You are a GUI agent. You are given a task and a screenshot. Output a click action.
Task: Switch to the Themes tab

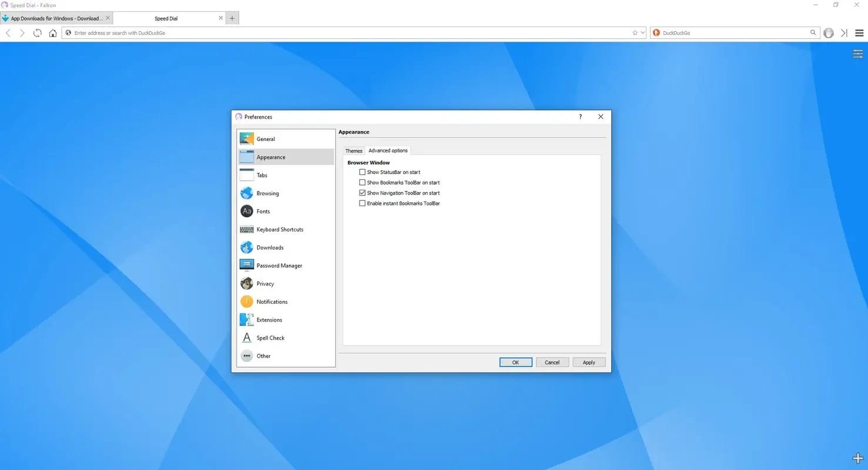(354, 151)
